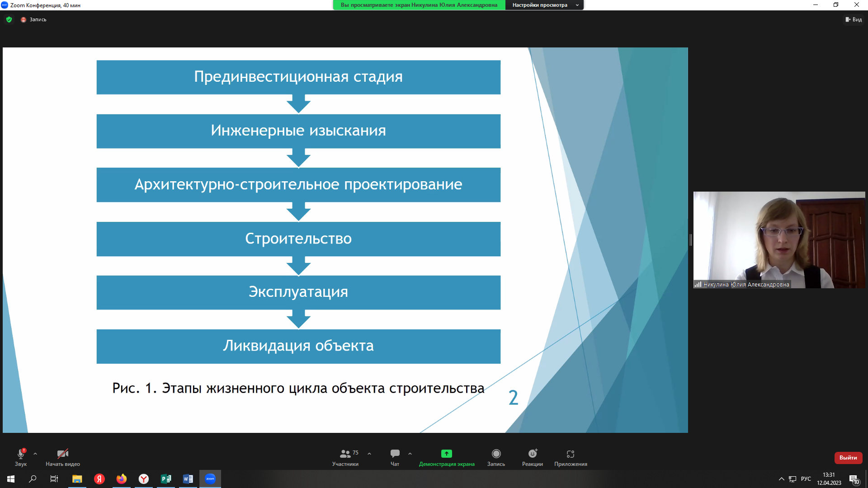Open File Explorer from taskbar
Viewport: 868px width, 488px height.
[x=77, y=479]
